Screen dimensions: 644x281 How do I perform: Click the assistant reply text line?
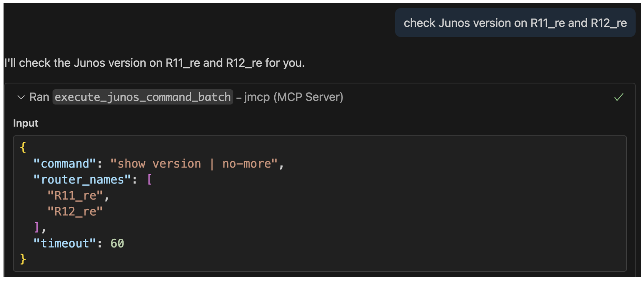tap(154, 63)
